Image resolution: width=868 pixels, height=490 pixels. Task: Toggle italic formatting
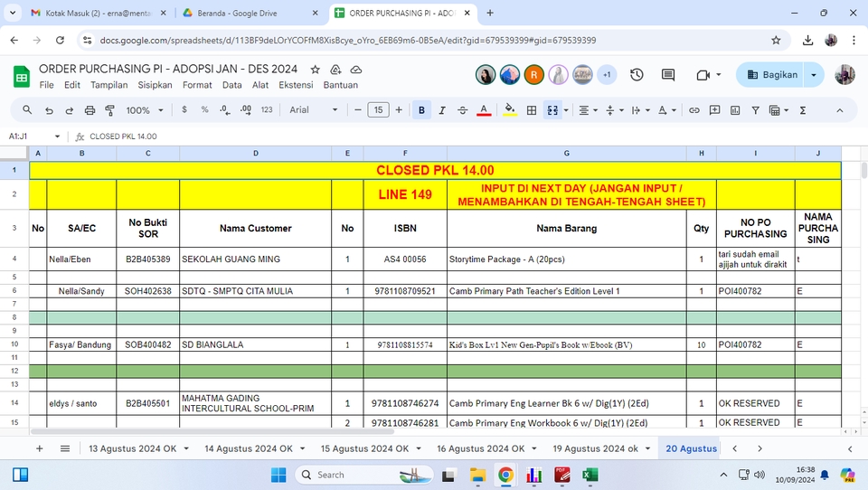(442, 110)
